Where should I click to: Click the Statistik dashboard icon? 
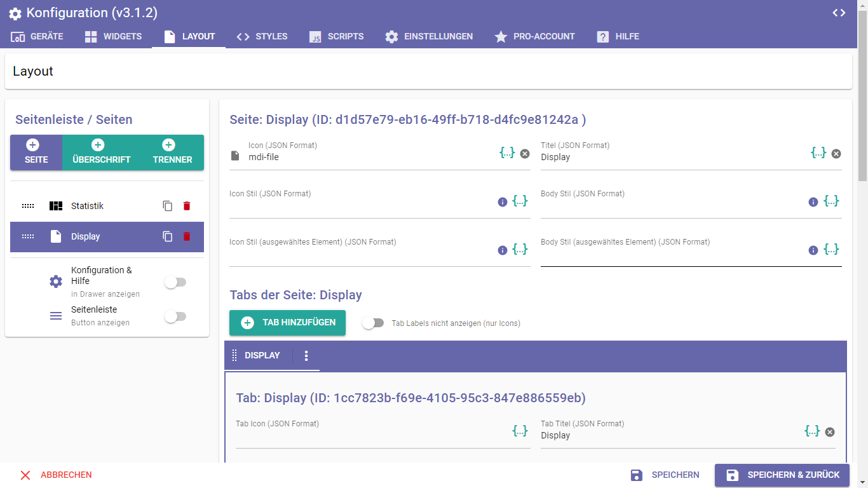pos(56,206)
